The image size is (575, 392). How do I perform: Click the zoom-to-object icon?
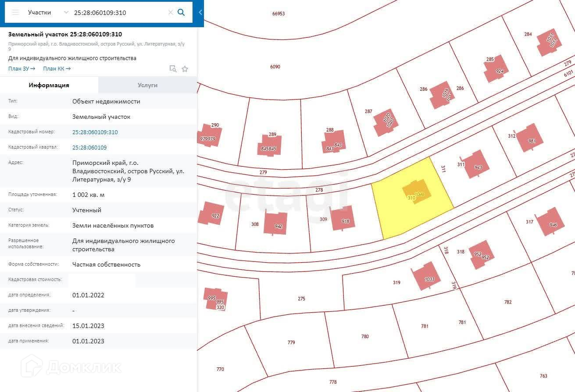coord(173,69)
